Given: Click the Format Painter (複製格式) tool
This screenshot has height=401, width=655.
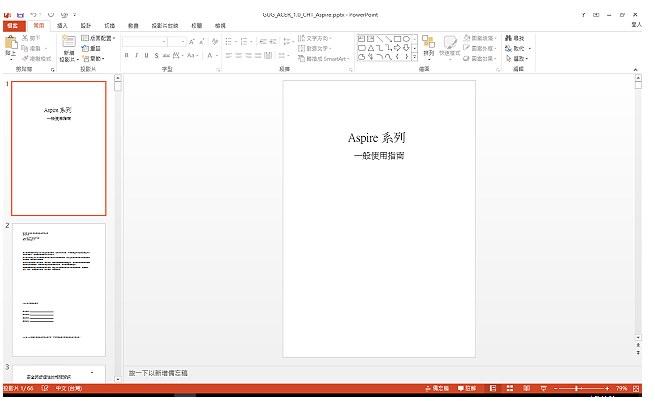Looking at the screenshot, I should pyautogui.click(x=37, y=58).
